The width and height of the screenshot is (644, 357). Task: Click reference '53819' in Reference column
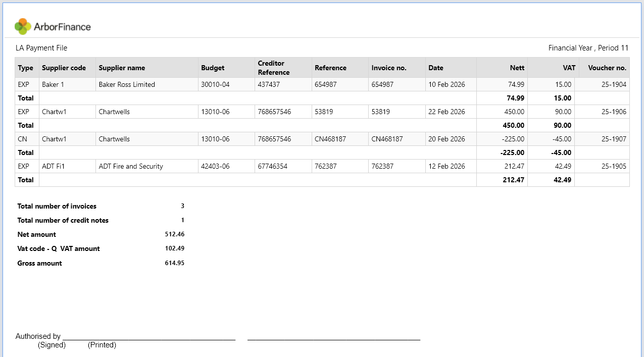coord(324,112)
